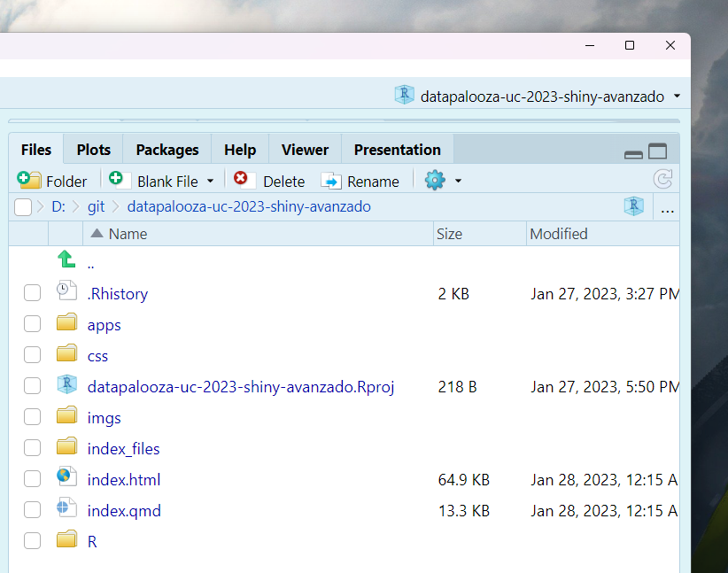
Task: Check the box beside .Rhistory
Action: click(x=33, y=293)
